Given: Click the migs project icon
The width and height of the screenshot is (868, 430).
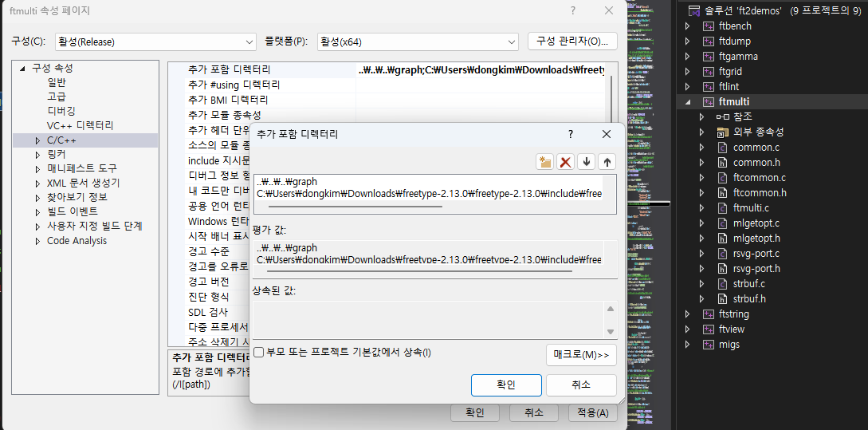Looking at the screenshot, I should coord(709,345).
